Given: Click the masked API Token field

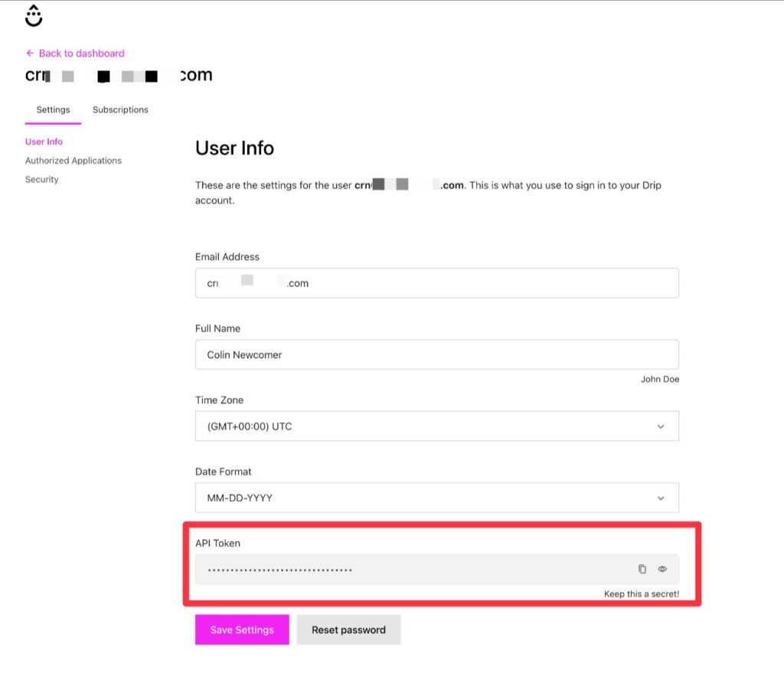Looking at the screenshot, I should tap(437, 569).
